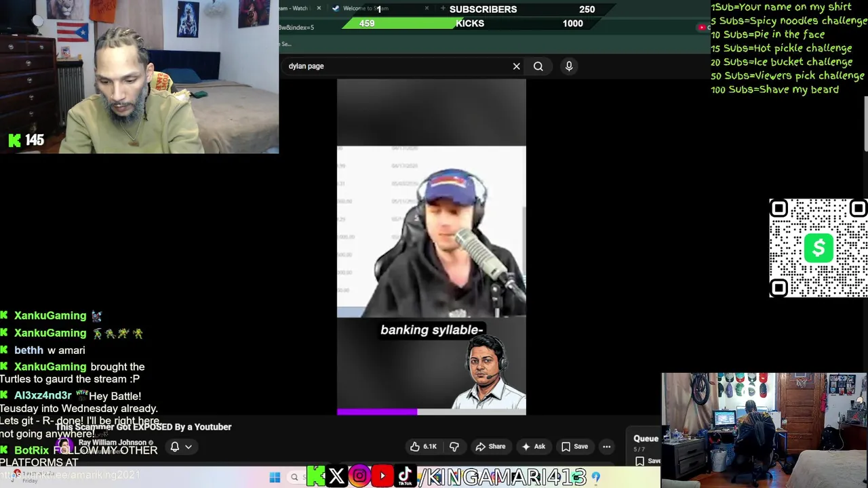Click the Cash App QR code
This screenshot has width=868, height=488.
pos(818,248)
